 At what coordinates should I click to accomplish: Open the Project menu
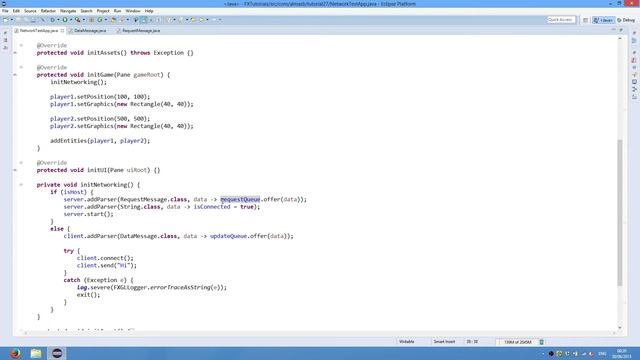(x=103, y=11)
